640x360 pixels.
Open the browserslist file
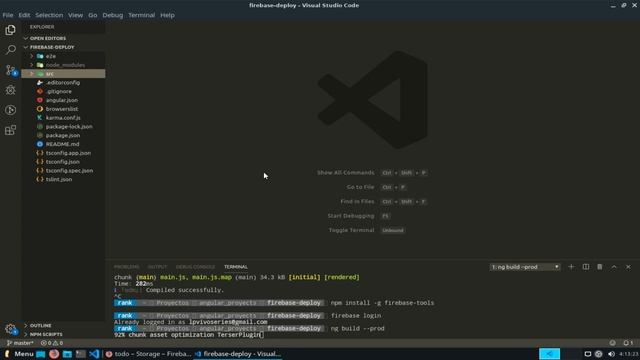click(x=63, y=109)
